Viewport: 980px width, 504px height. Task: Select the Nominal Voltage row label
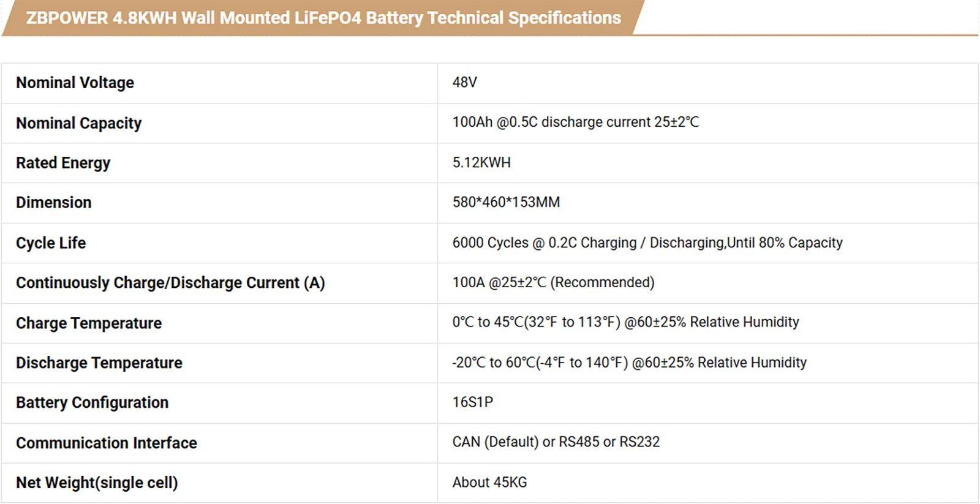click(75, 83)
